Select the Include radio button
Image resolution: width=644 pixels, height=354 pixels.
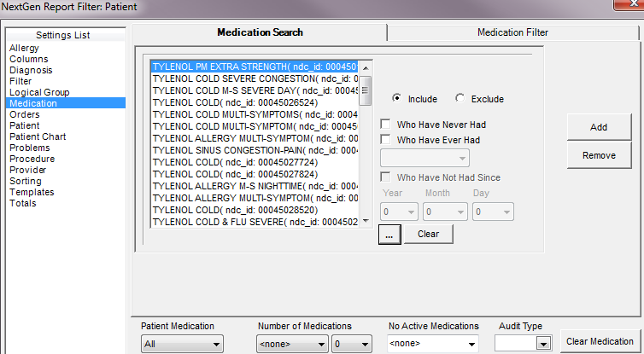[397, 98]
